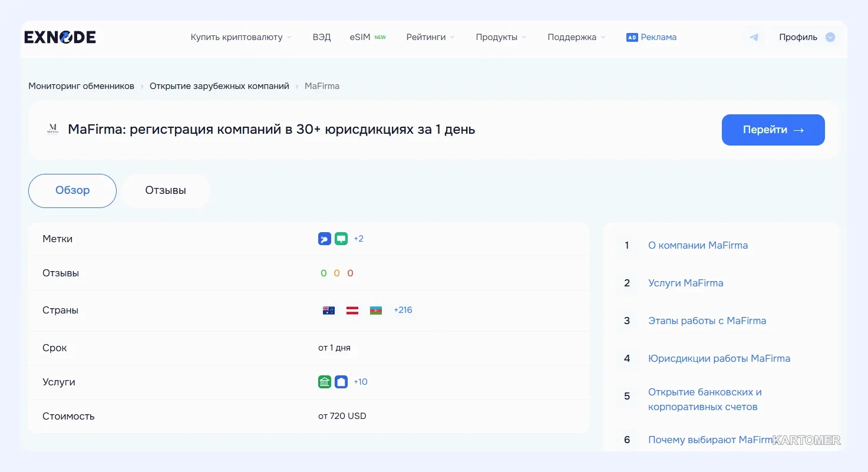The height and width of the screenshot is (472, 868).
Task: Click the blue document icon in Услуги row
Action: pos(341,382)
